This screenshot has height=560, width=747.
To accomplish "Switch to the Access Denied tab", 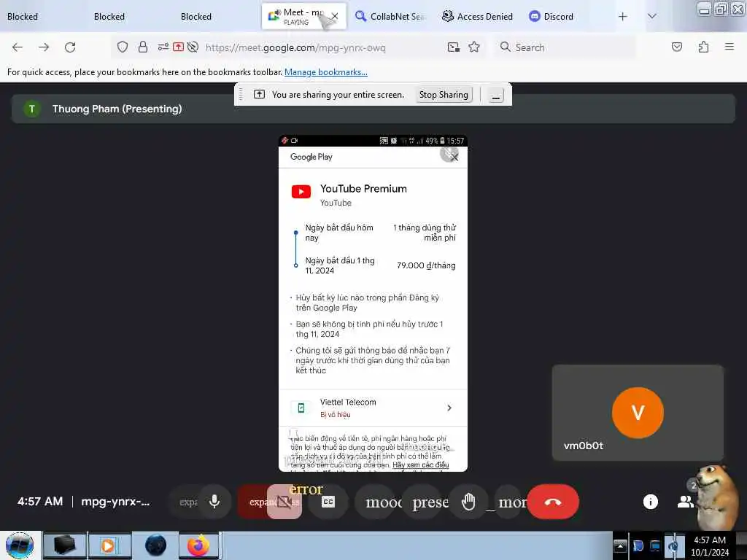I will 478,17.
